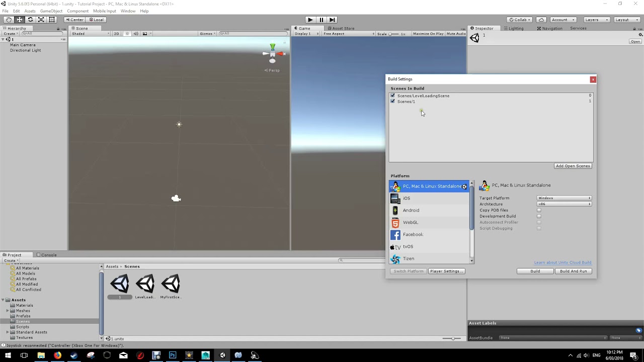
Task: Open Target Platform dropdown
Action: [x=564, y=198]
